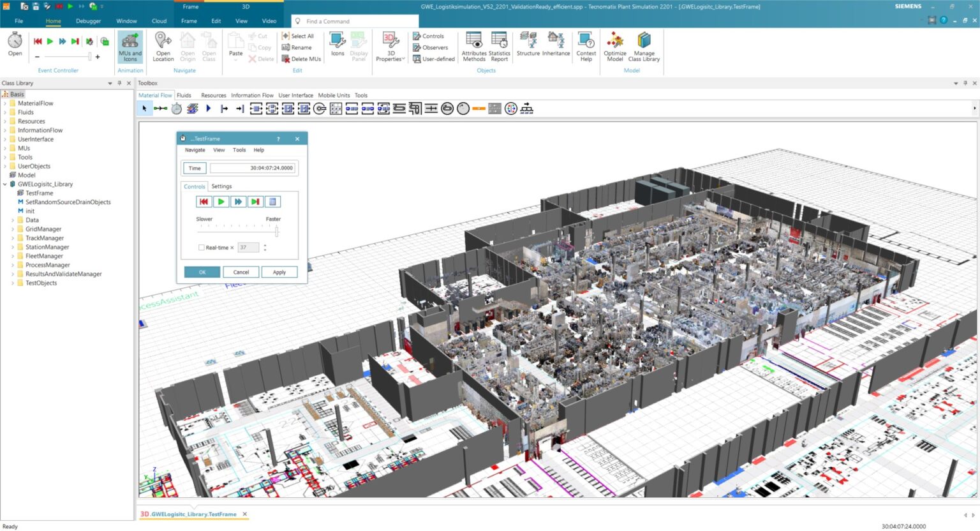Viewport: 980px width, 531px height.
Task: Click the Context Help icon
Action: click(x=586, y=47)
